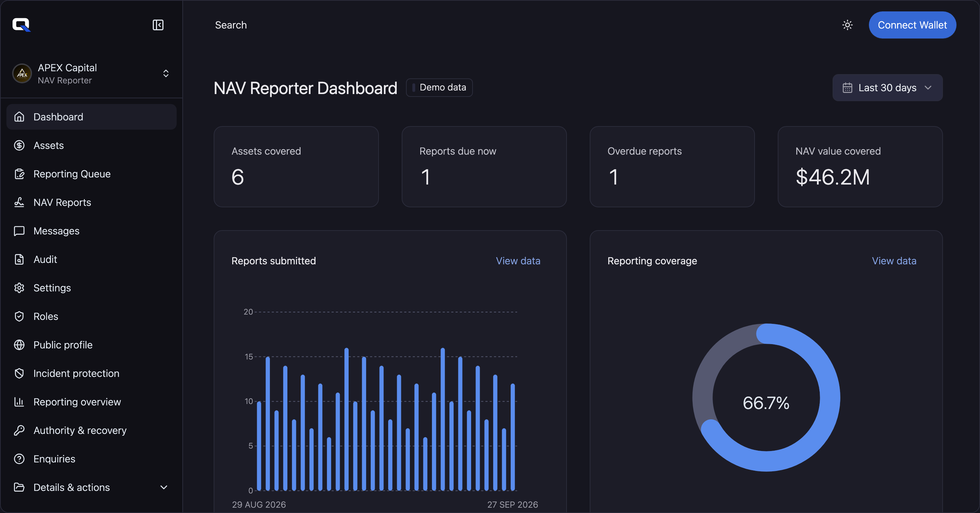Click the Assets dollar icon

click(19, 145)
